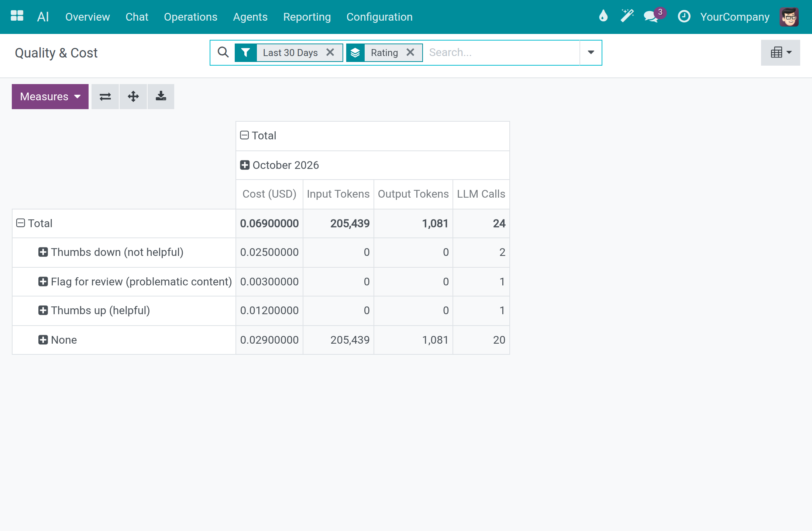The height and width of the screenshot is (531, 812).
Task: Open the search options dropdown arrow
Action: click(591, 52)
